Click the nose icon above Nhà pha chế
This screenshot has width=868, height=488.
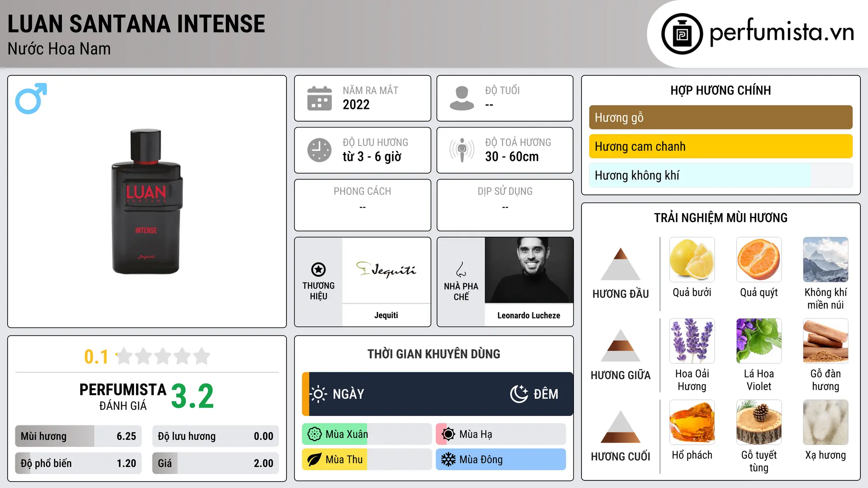[x=461, y=269]
